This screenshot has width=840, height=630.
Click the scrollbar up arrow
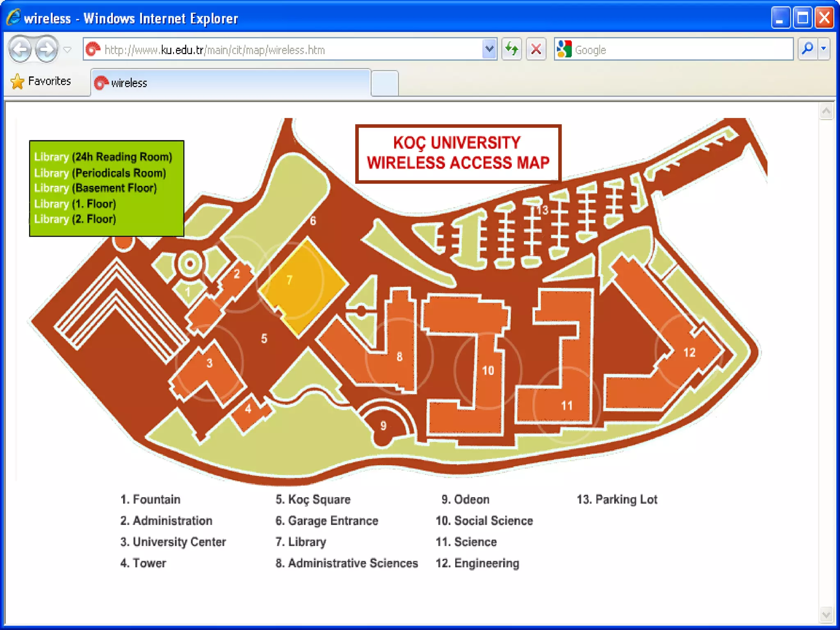826,112
